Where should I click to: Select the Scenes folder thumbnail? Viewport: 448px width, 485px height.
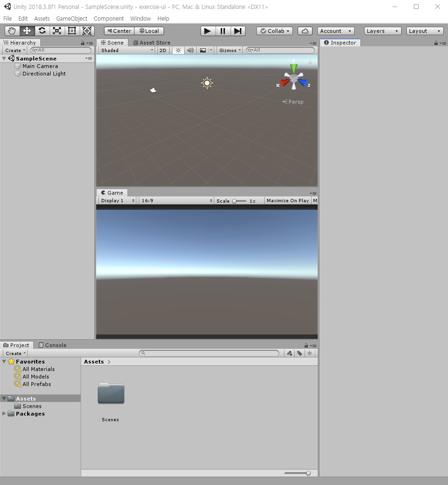pyautogui.click(x=111, y=394)
